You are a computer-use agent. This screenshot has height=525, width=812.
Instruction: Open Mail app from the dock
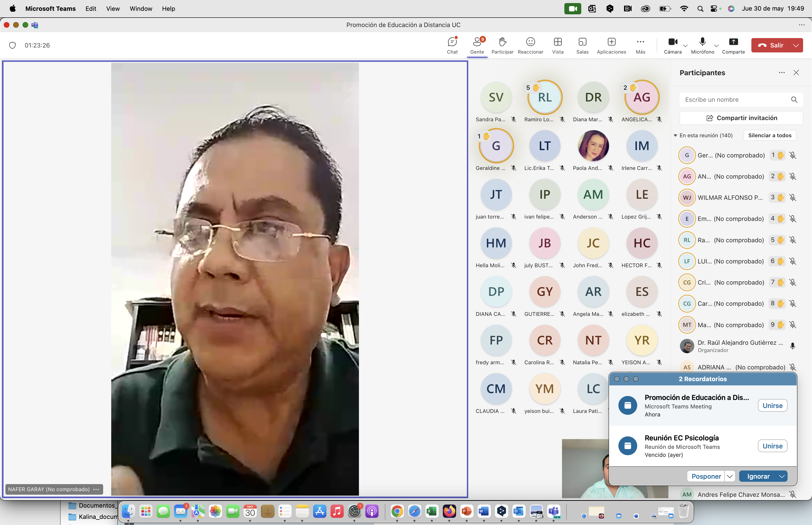(181, 511)
